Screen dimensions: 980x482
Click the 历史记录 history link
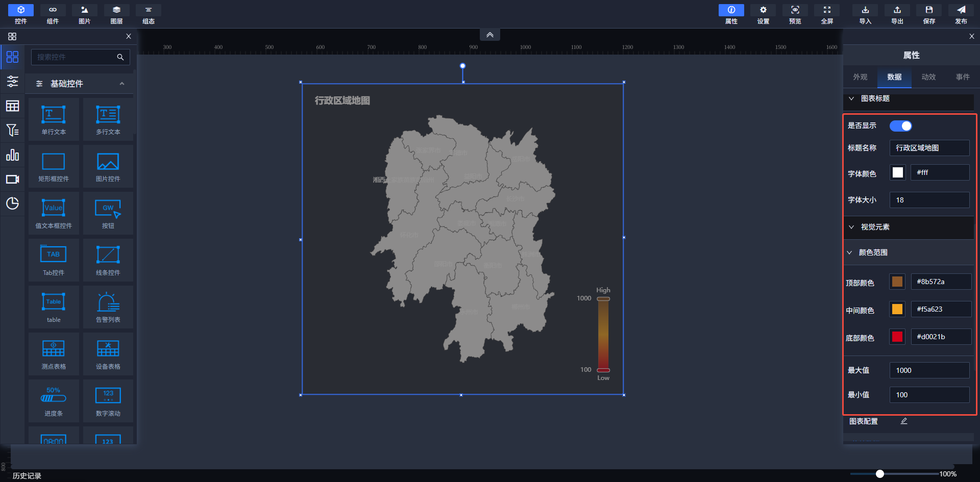27,476
